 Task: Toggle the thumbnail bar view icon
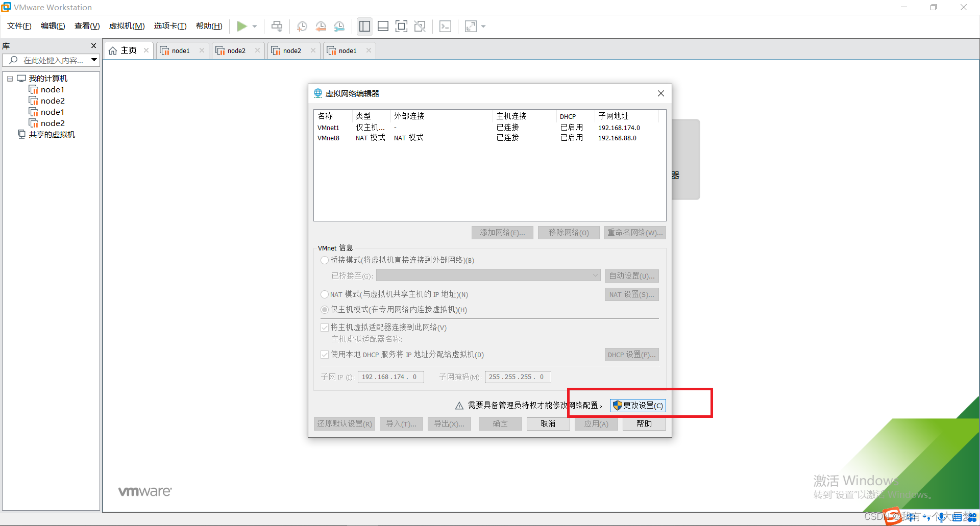[x=383, y=26]
